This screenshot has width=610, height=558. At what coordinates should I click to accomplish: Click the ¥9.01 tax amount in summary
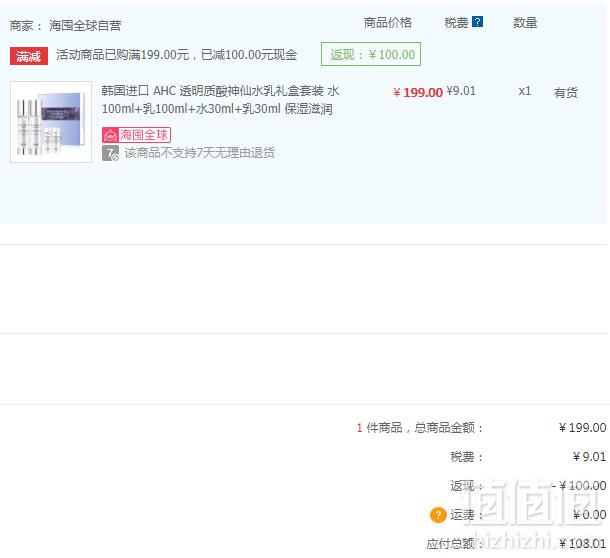coord(589,456)
